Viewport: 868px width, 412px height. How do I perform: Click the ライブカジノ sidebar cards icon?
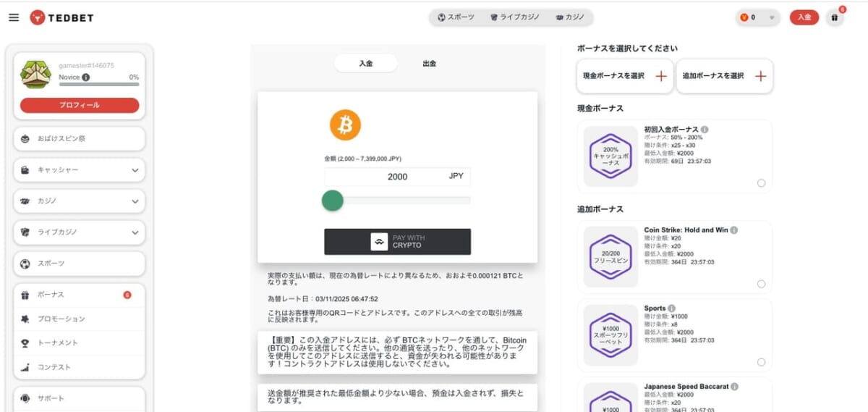pyautogui.click(x=25, y=232)
